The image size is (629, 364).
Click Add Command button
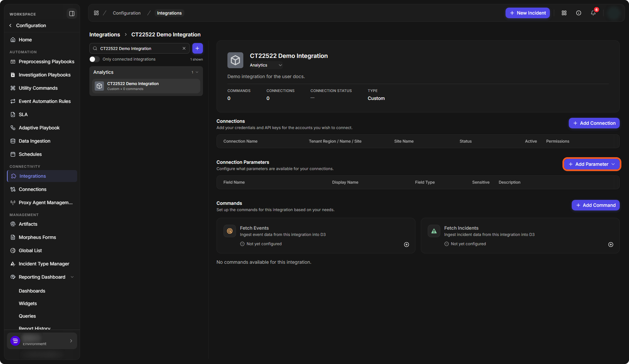596,205
